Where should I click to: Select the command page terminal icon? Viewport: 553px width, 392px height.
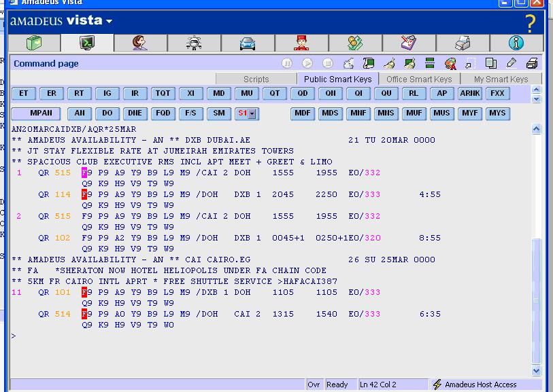point(87,43)
